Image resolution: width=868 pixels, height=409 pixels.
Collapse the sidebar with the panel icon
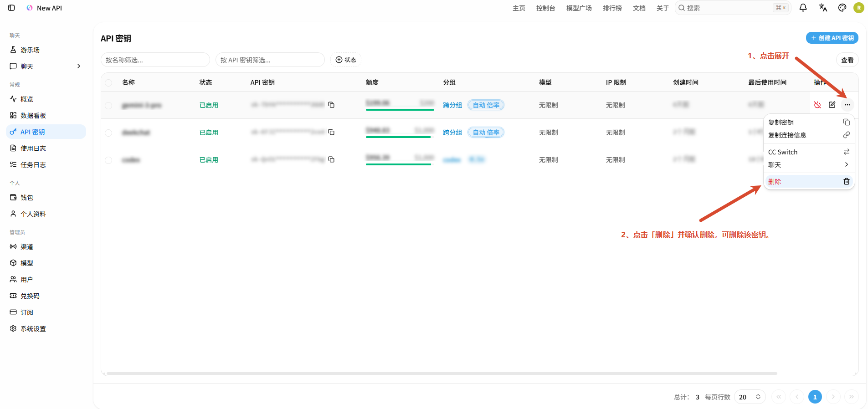tap(11, 8)
